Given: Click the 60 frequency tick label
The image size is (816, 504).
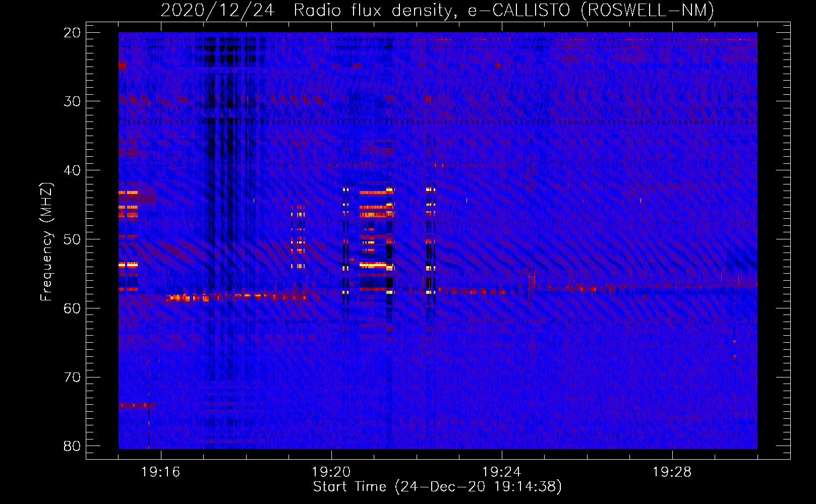Looking at the screenshot, I should (72, 308).
